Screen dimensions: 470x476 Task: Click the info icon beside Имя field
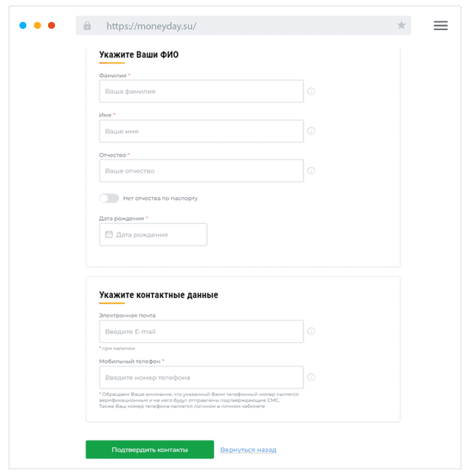[311, 132]
